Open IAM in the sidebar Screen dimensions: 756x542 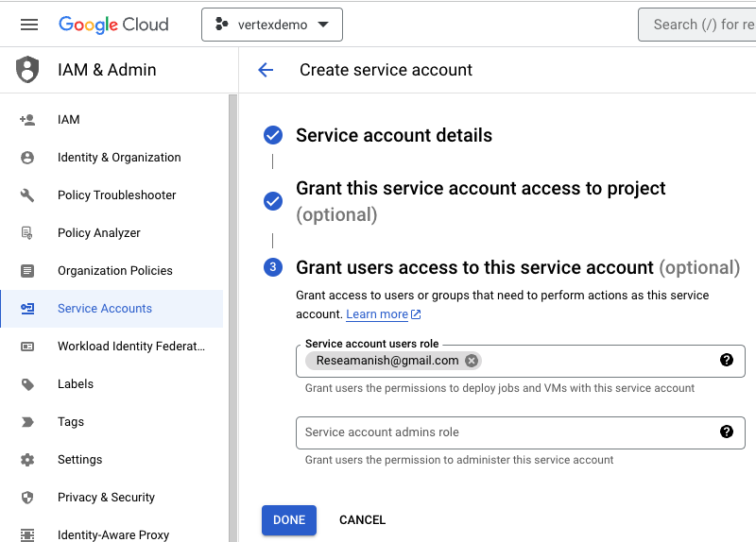click(x=68, y=120)
